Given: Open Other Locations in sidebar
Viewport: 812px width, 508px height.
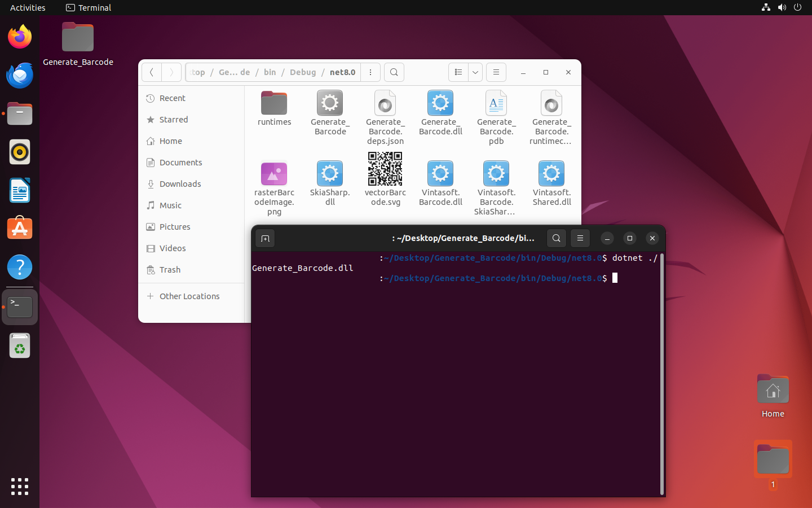Looking at the screenshot, I should (x=189, y=296).
